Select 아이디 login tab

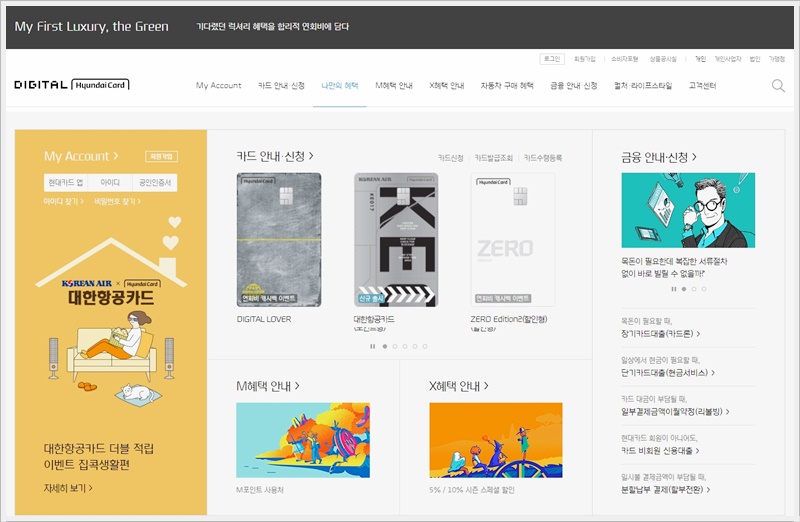(110, 182)
